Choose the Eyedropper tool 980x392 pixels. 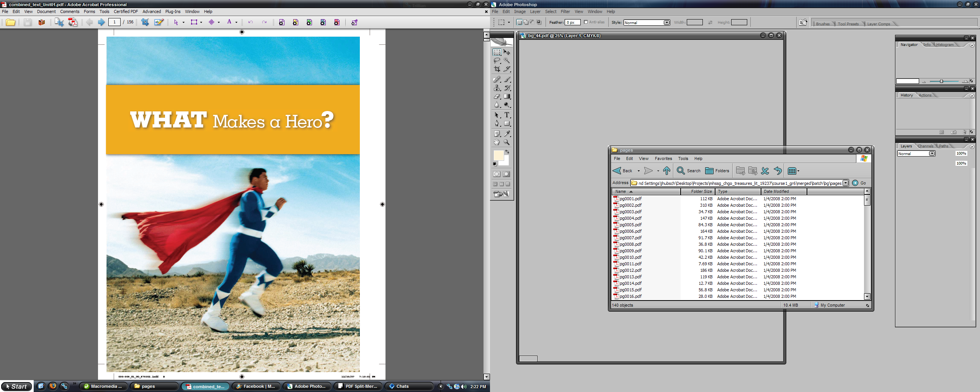tap(507, 134)
